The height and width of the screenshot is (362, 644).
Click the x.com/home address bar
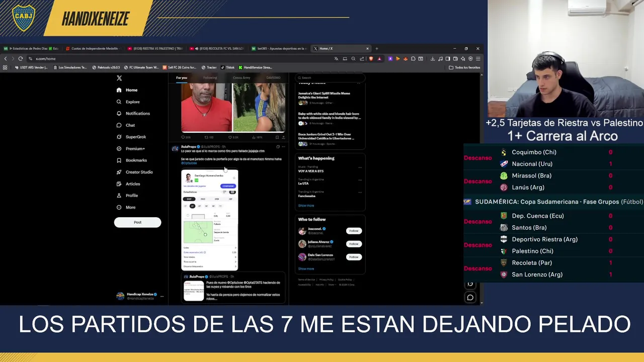(181, 59)
